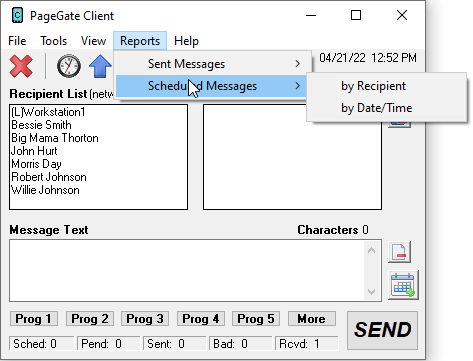Click the clear message document icon
473x361 pixels.
[399, 252]
